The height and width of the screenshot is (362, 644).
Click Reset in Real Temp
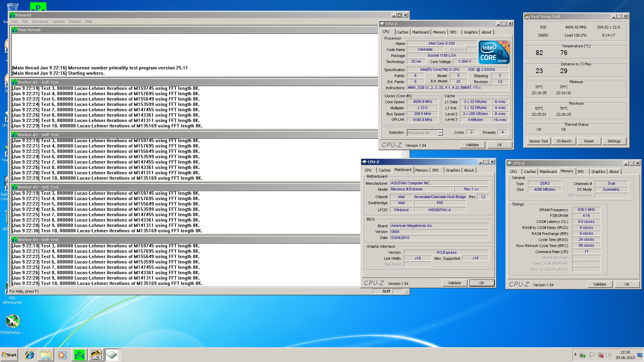click(x=589, y=141)
